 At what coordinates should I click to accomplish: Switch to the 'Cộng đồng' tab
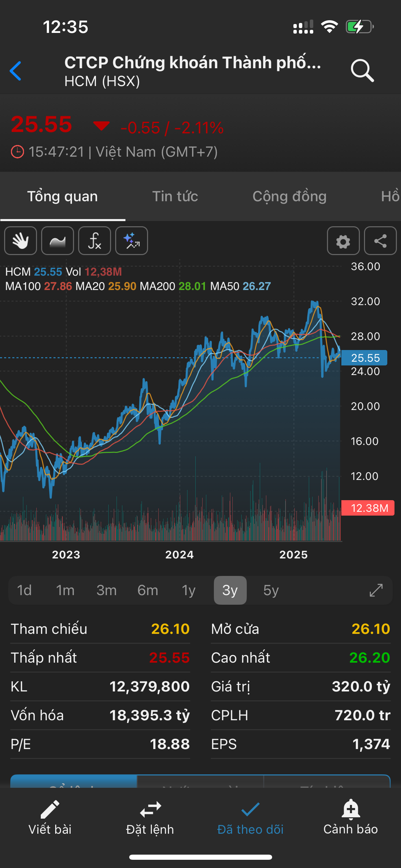(290, 196)
